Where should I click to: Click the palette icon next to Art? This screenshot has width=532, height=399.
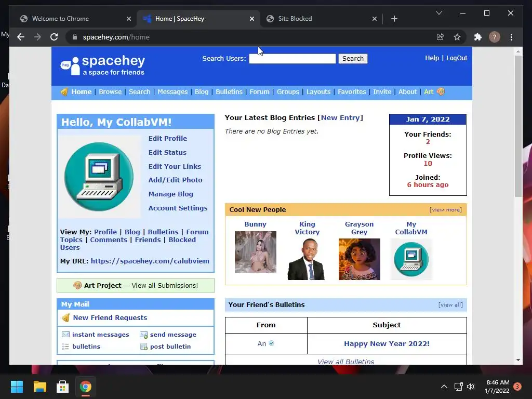(441, 91)
